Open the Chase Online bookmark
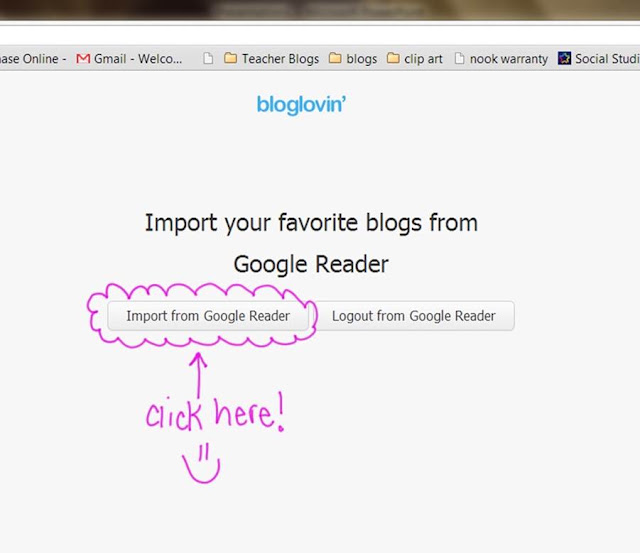640x553 pixels. (x=33, y=59)
